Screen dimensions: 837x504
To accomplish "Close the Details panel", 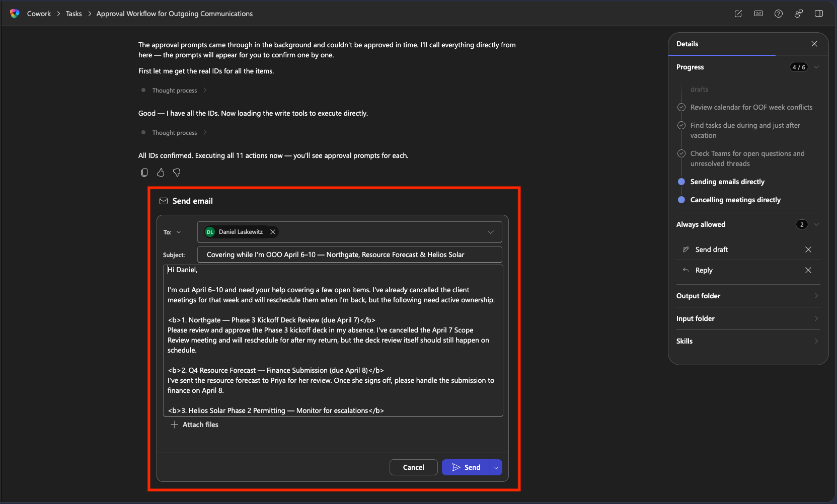I will click(814, 44).
